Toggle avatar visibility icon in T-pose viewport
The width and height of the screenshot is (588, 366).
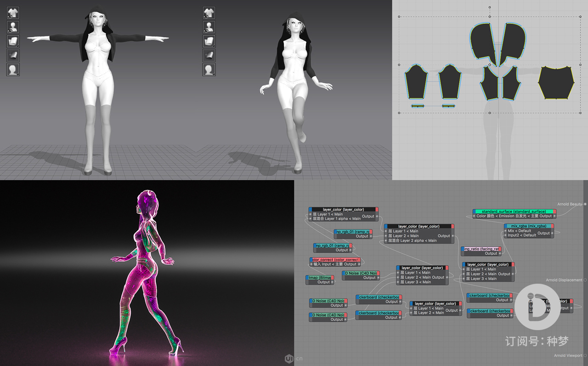pyautogui.click(x=13, y=27)
